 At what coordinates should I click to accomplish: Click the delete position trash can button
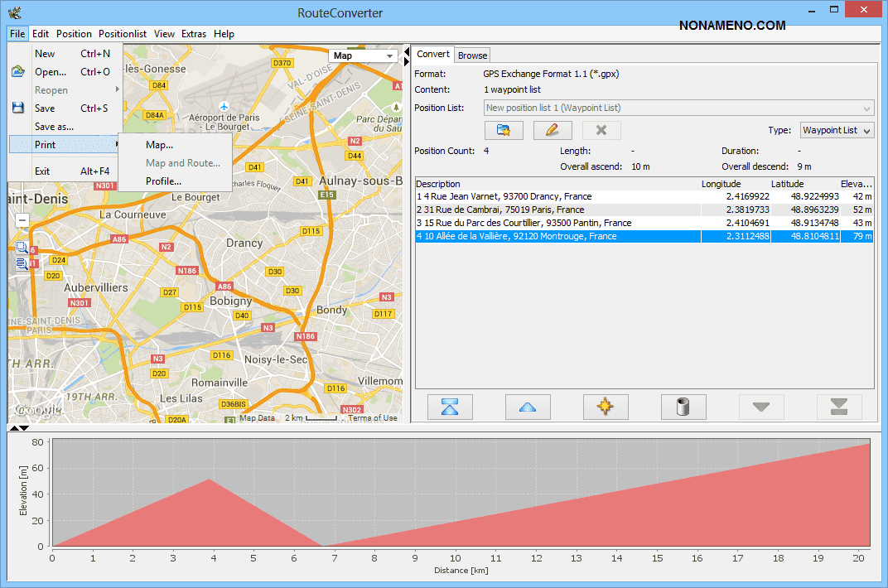coord(683,407)
